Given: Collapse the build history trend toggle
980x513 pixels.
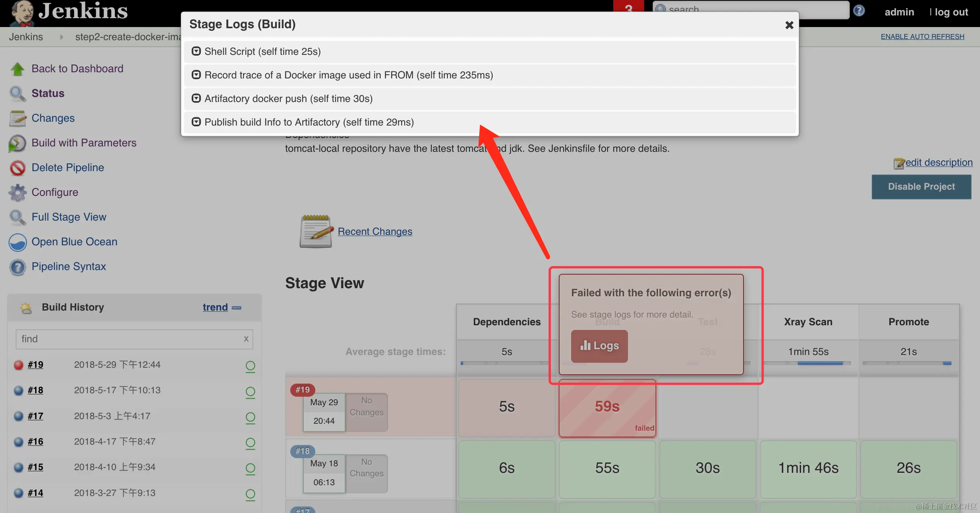Looking at the screenshot, I should click(x=236, y=307).
